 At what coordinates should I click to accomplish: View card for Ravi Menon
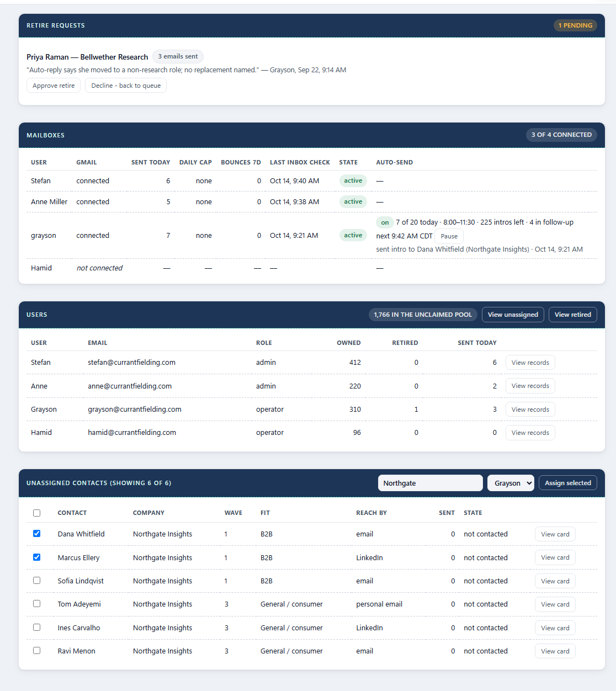click(x=555, y=651)
